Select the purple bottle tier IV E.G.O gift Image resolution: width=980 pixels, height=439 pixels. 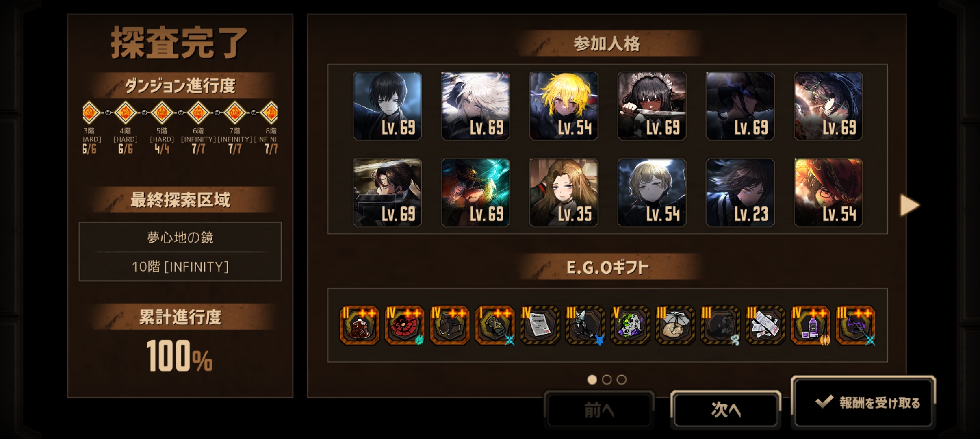[x=811, y=325]
